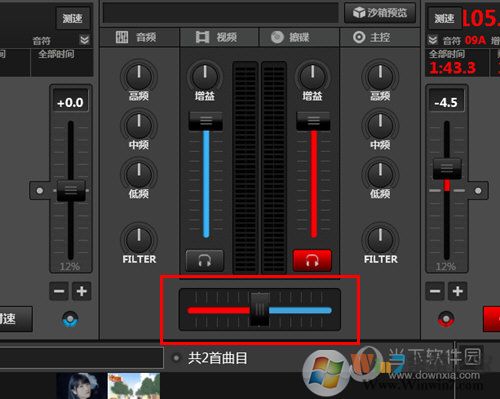This screenshot has height=399, width=500.
Task: Select the 主控 master tab
Action: click(x=379, y=37)
